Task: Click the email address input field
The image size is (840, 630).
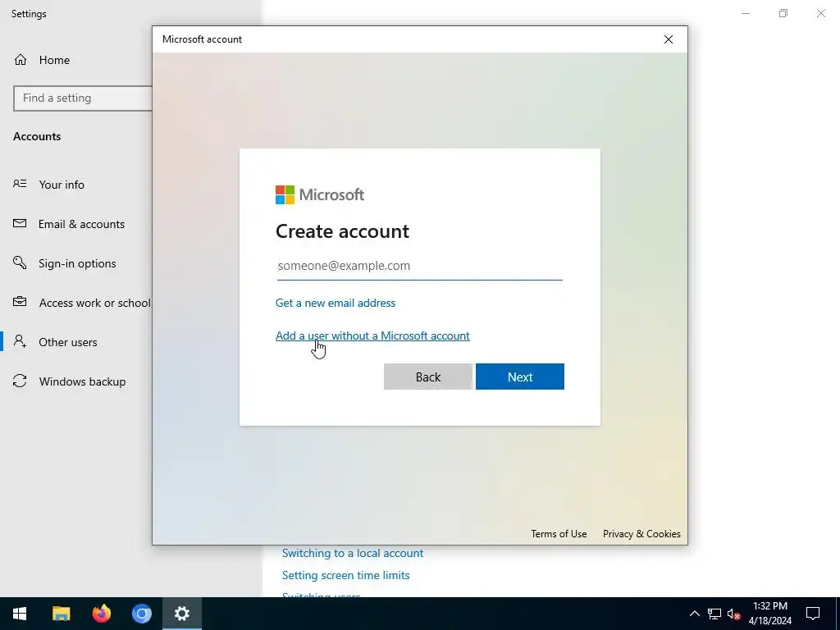Action: [x=419, y=266]
